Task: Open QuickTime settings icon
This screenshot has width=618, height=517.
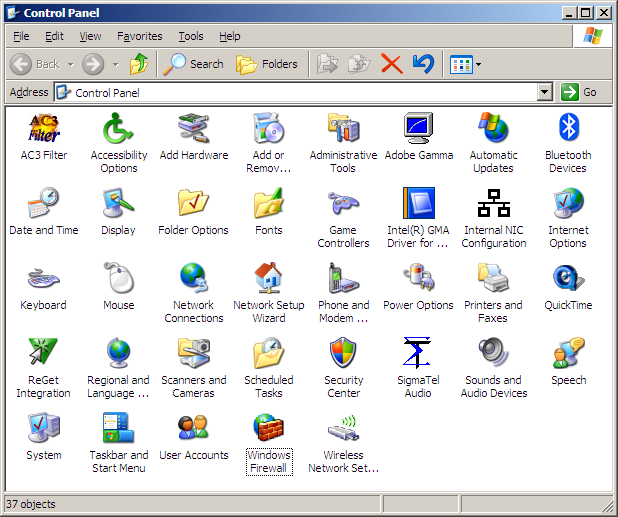Action: click(x=568, y=278)
